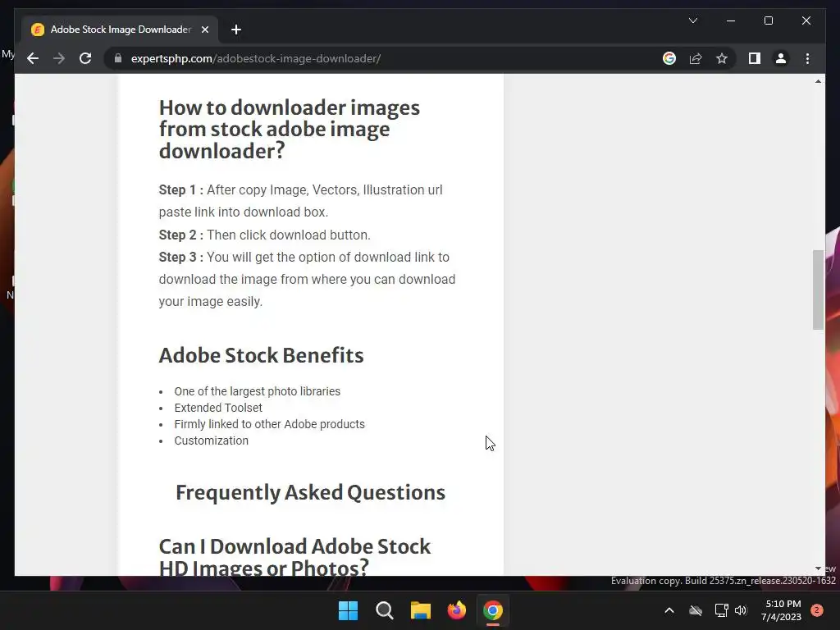Open the Google account icon in address bar

[x=669, y=58]
